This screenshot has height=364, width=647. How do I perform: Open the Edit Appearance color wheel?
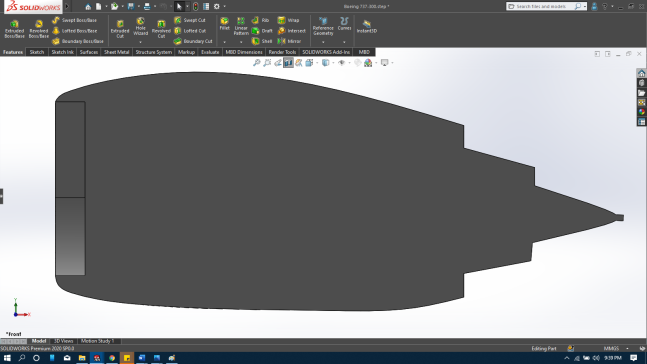(x=368, y=63)
